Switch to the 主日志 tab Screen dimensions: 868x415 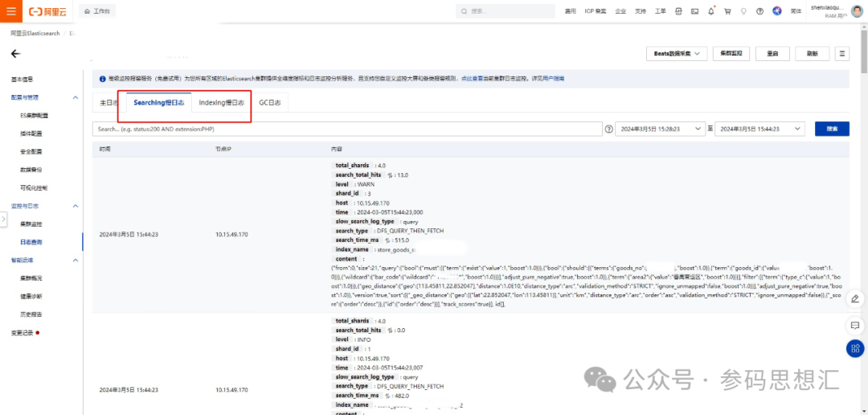coord(108,103)
